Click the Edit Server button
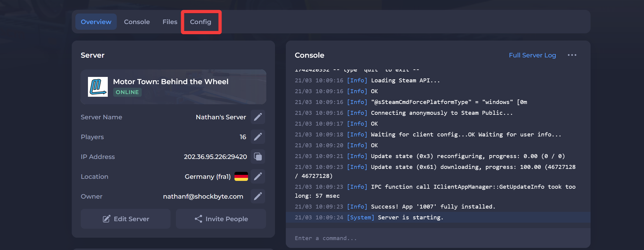 (x=126, y=219)
